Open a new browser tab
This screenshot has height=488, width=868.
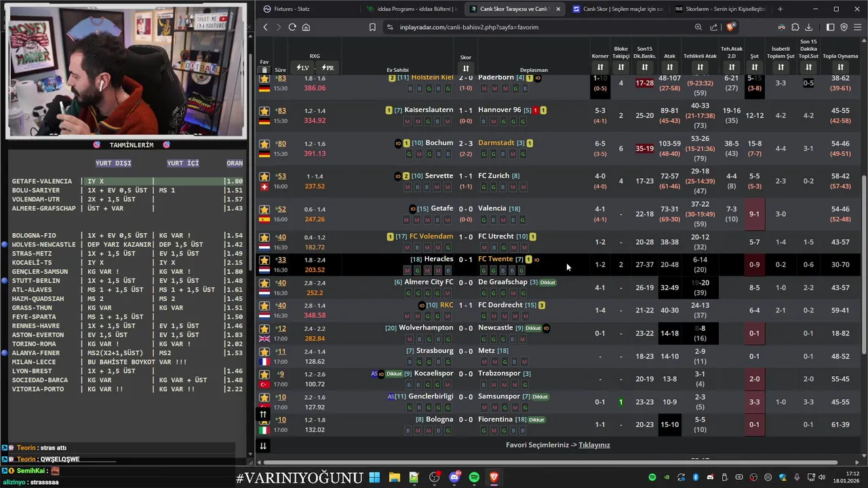780,9
